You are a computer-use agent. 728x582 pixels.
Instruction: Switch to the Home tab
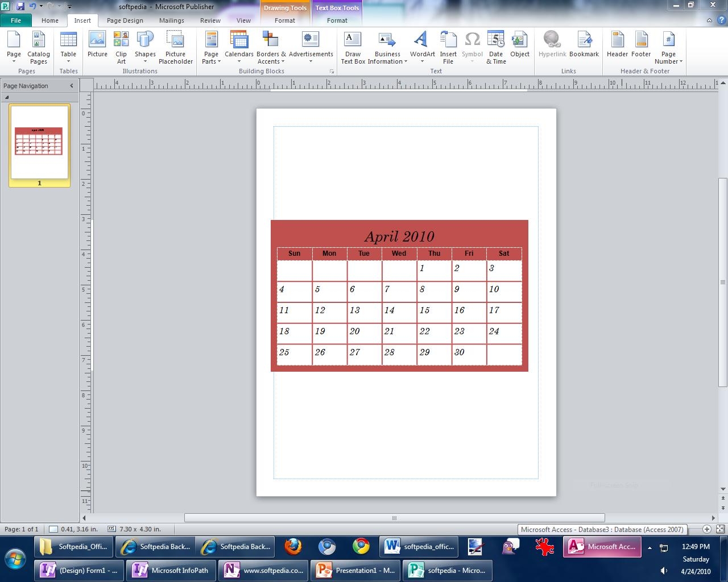click(50, 20)
